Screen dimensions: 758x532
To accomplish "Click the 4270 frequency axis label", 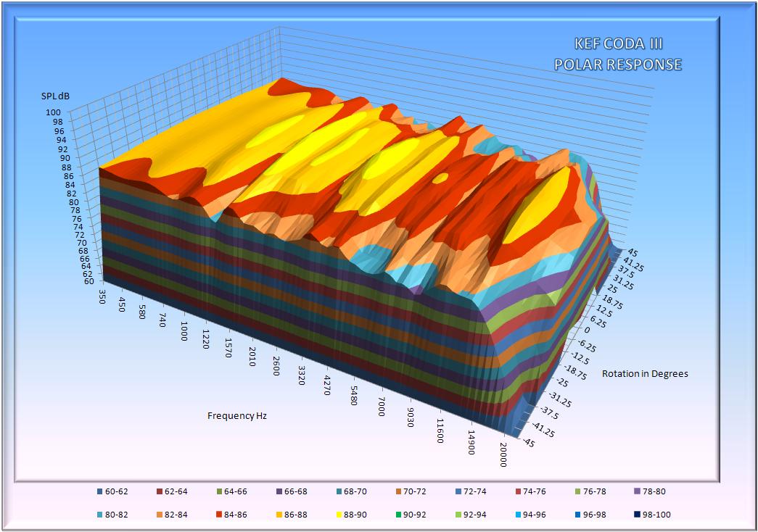I will [327, 385].
